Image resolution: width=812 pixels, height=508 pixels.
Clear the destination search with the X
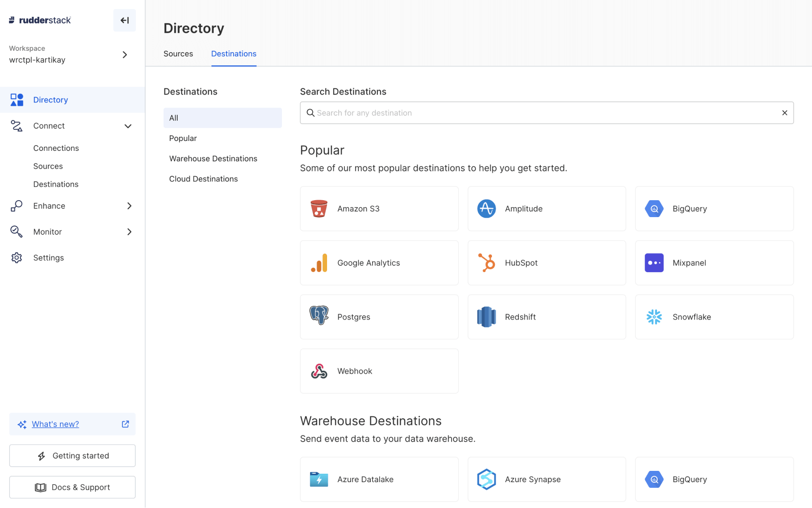pos(784,113)
